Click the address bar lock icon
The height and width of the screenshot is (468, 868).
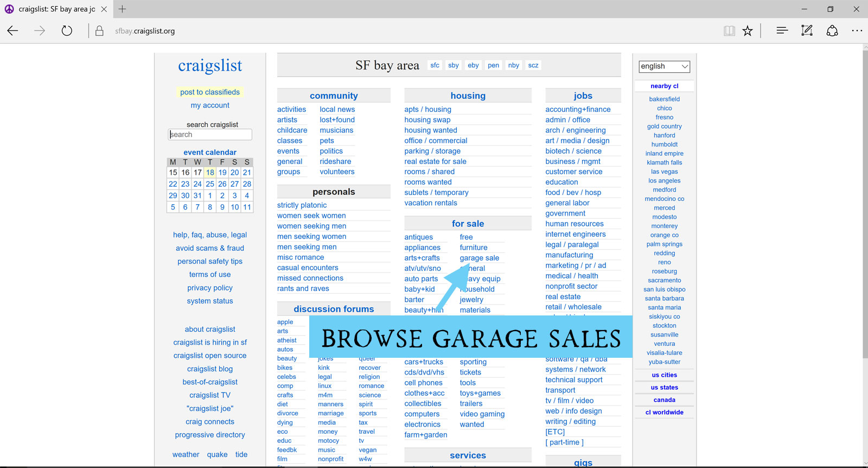(99, 31)
